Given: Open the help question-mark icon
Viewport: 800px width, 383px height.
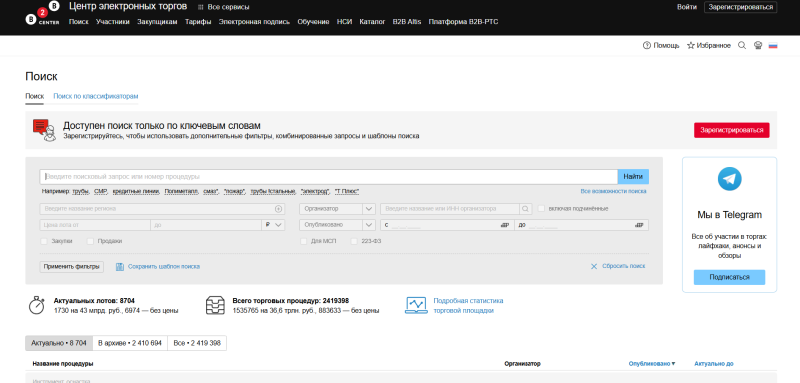Looking at the screenshot, I should click(x=646, y=45).
